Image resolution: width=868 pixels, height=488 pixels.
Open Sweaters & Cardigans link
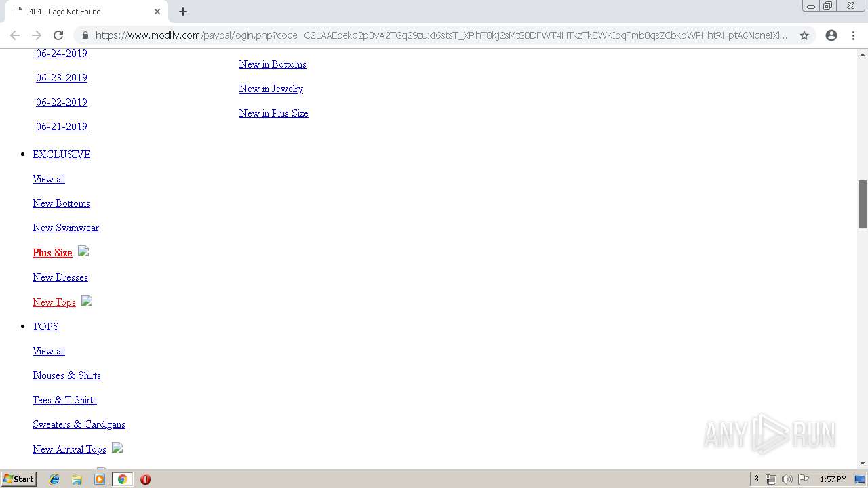[x=79, y=424]
